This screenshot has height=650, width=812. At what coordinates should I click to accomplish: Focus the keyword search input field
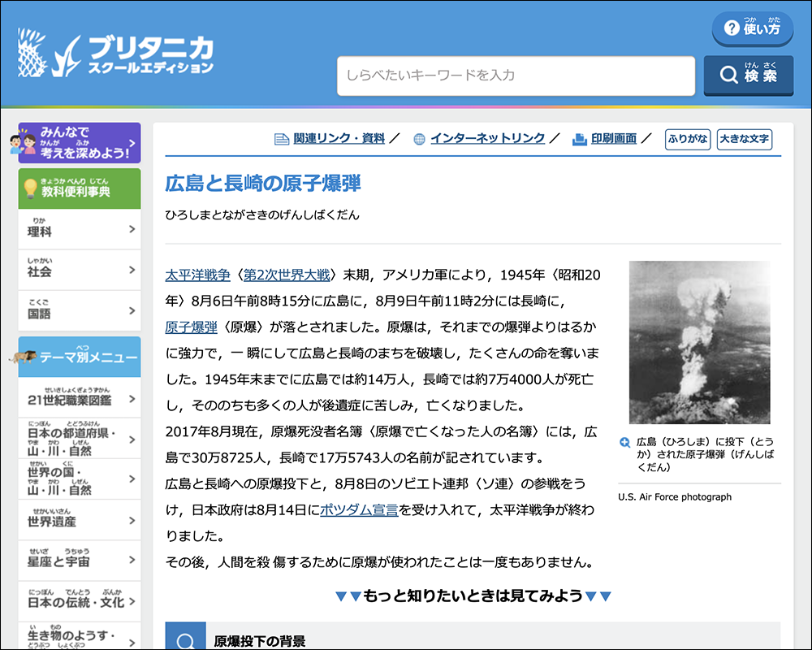516,76
